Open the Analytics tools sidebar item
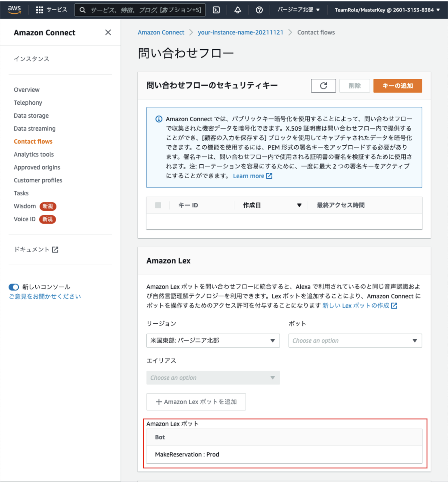 coord(34,154)
